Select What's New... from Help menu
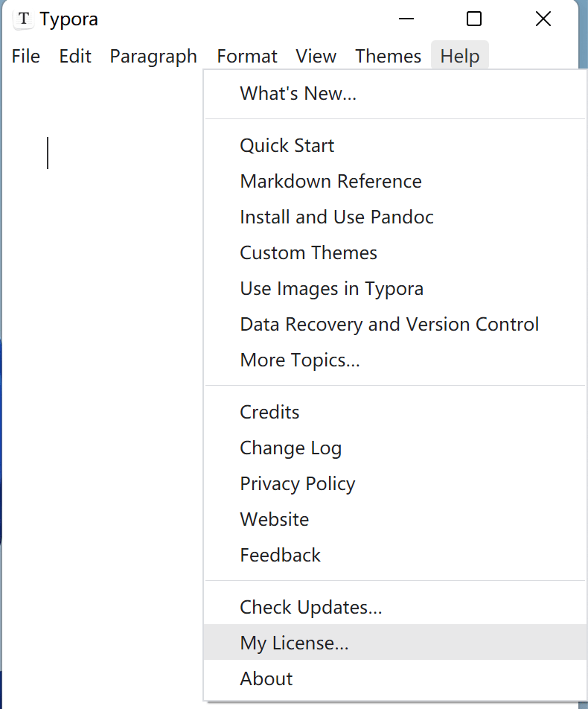 tap(298, 94)
